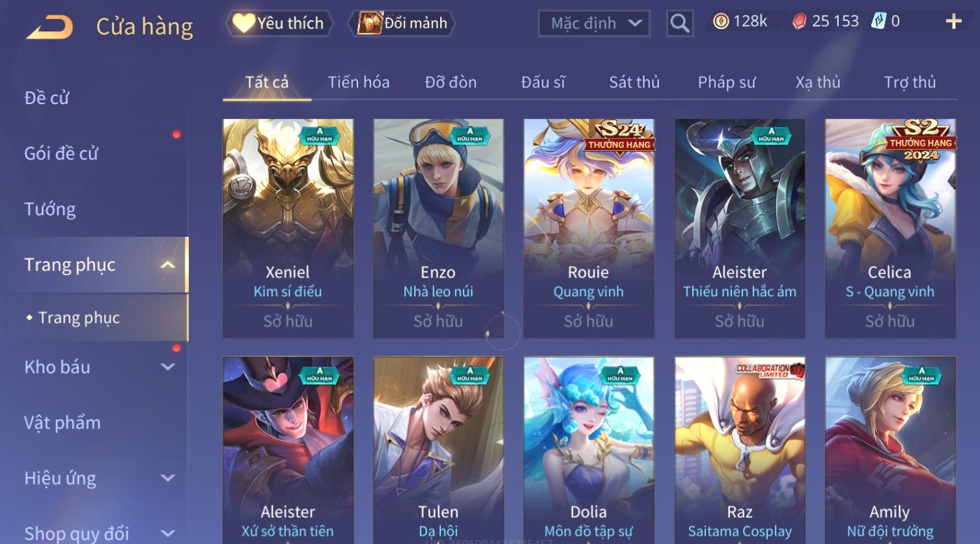
Task: Open Tướng in the sidebar
Action: tap(50, 209)
